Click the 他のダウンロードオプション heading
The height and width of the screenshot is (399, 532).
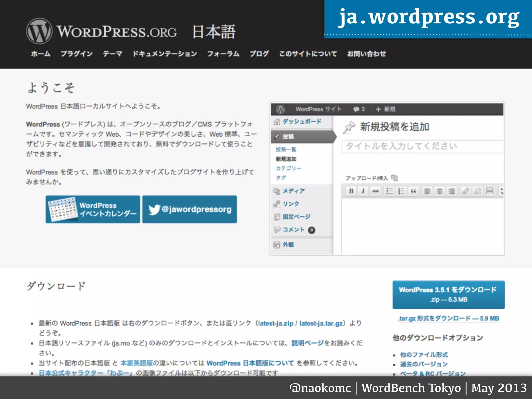pyautogui.click(x=438, y=338)
